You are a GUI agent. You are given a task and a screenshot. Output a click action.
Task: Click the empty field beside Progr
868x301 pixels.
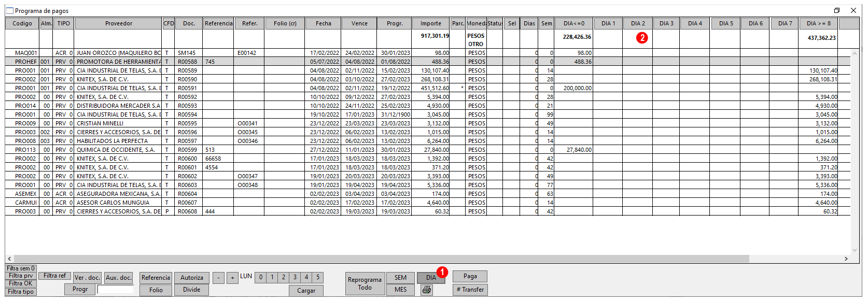tap(115, 289)
